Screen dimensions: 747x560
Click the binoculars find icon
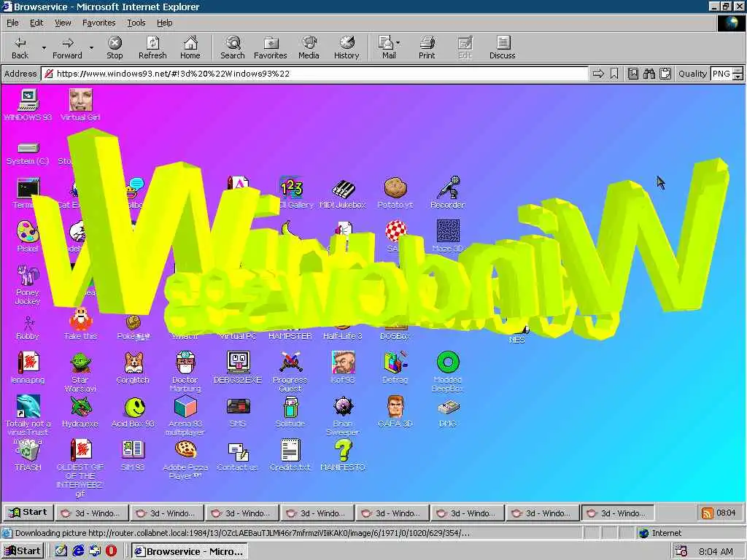(x=649, y=74)
